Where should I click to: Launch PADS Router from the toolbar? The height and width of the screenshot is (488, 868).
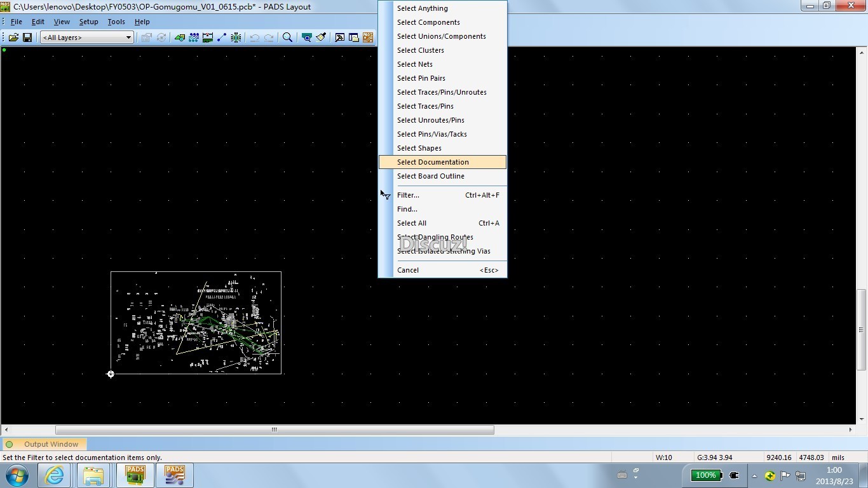point(368,37)
